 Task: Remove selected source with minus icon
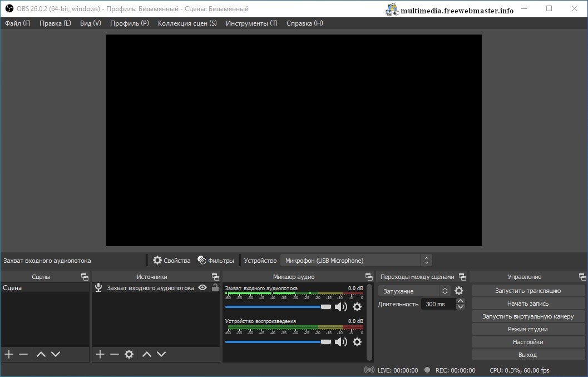click(115, 354)
